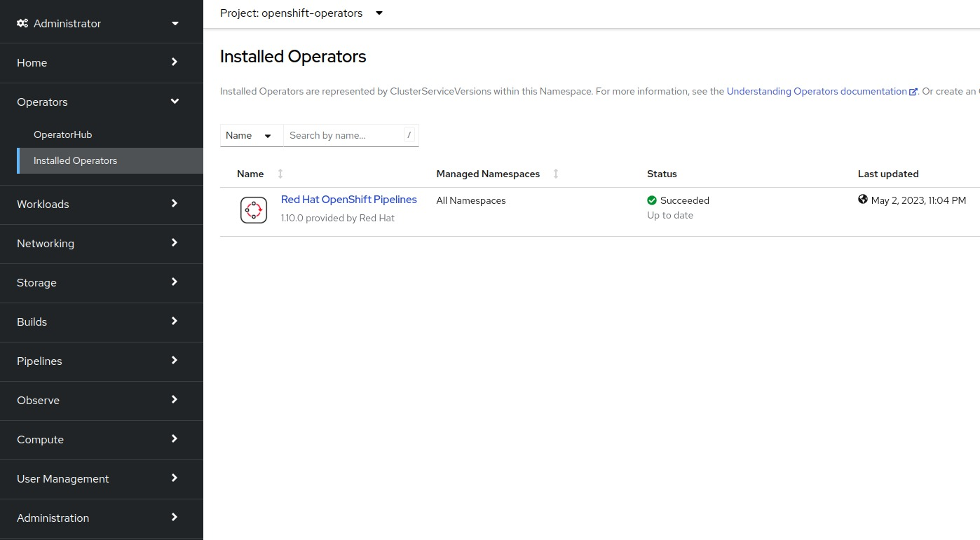Click the May 2, 2023, 11:04 PM timestamp
Screen dimensions: 980x540
click(918, 200)
